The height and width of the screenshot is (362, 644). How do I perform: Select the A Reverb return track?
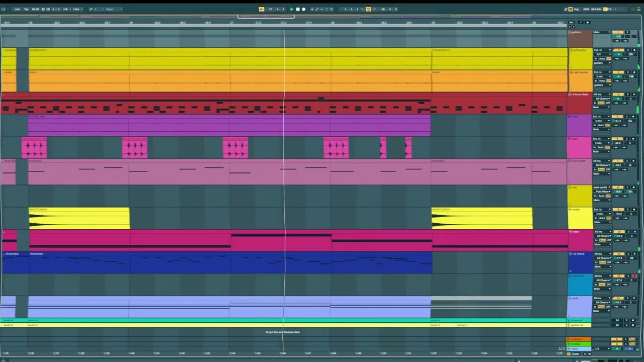coord(579,339)
